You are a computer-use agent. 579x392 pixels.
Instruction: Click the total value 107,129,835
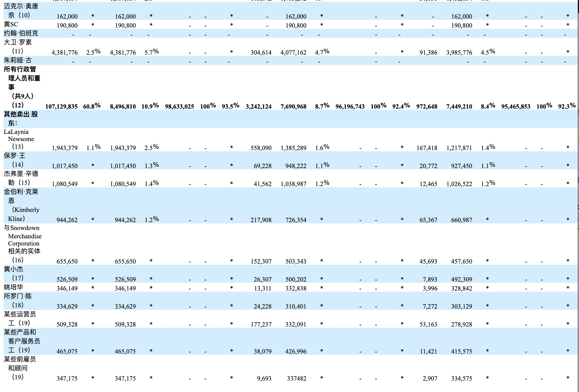[61, 107]
